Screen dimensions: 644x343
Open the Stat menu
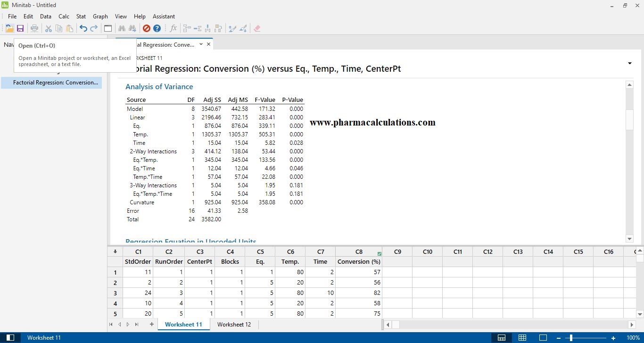click(x=81, y=16)
